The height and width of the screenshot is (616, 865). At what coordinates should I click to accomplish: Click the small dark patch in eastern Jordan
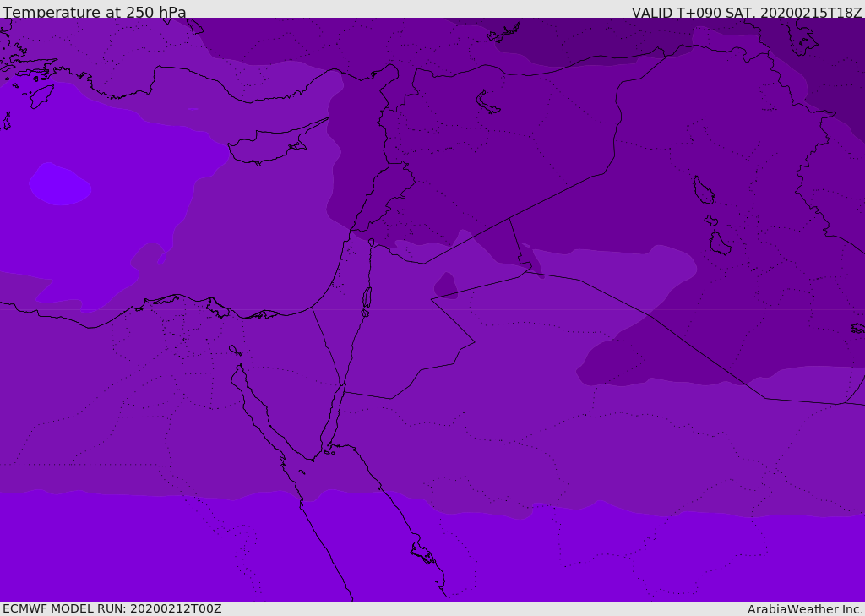(x=445, y=286)
